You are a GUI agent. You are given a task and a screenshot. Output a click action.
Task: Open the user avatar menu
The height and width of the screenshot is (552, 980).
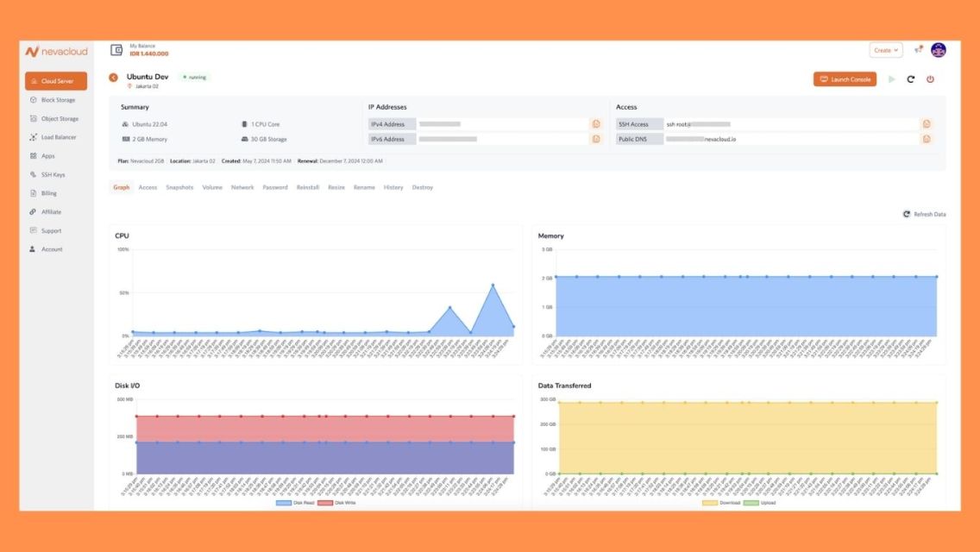938,50
